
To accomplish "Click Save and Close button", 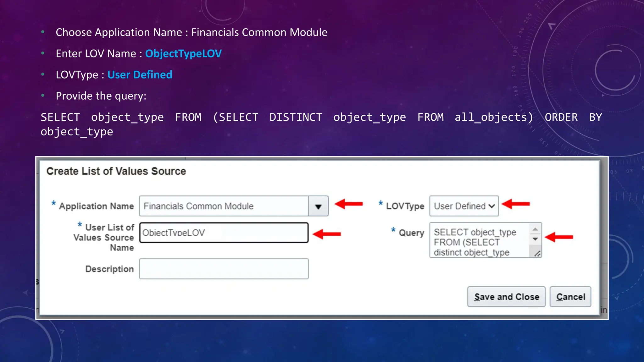I will (506, 297).
